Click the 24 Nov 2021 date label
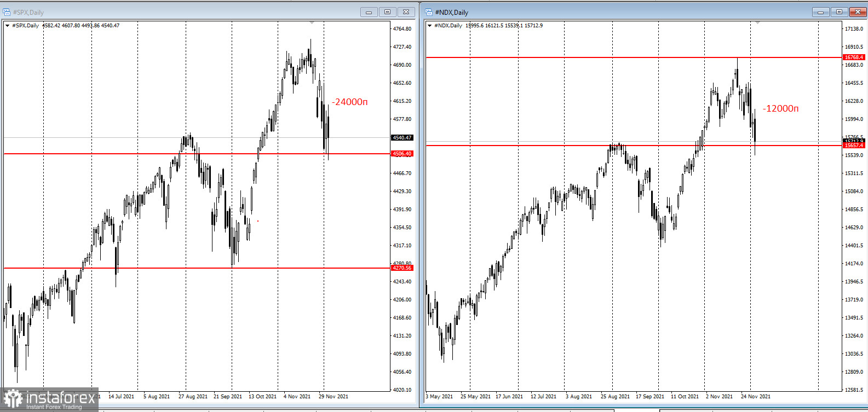Viewport: 868px width, 412px height. coord(756,397)
